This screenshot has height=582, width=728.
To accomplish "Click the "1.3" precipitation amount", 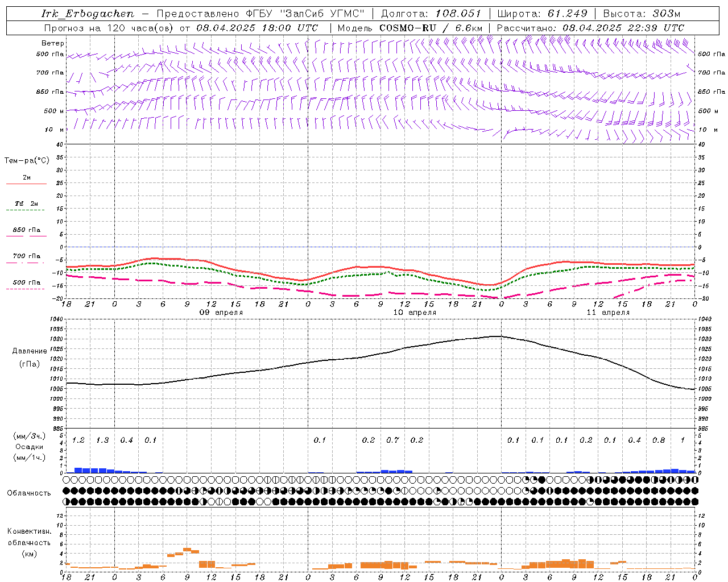I will point(102,440).
